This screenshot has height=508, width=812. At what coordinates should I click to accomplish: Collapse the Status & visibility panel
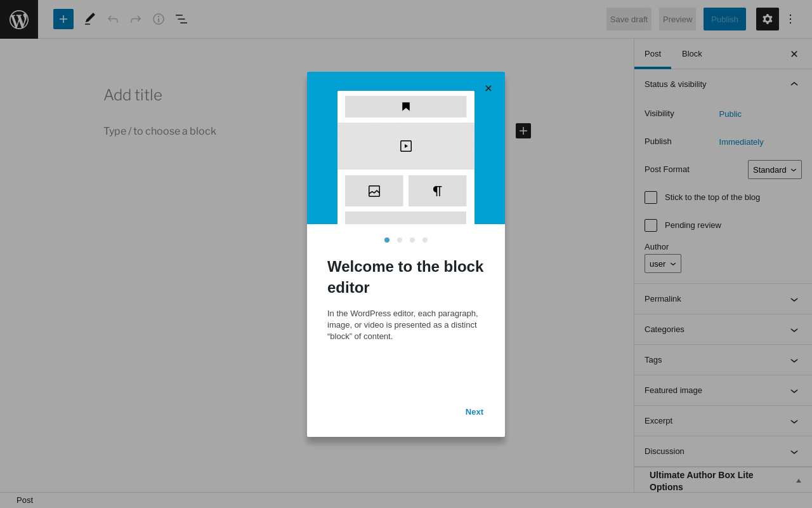pyautogui.click(x=723, y=84)
